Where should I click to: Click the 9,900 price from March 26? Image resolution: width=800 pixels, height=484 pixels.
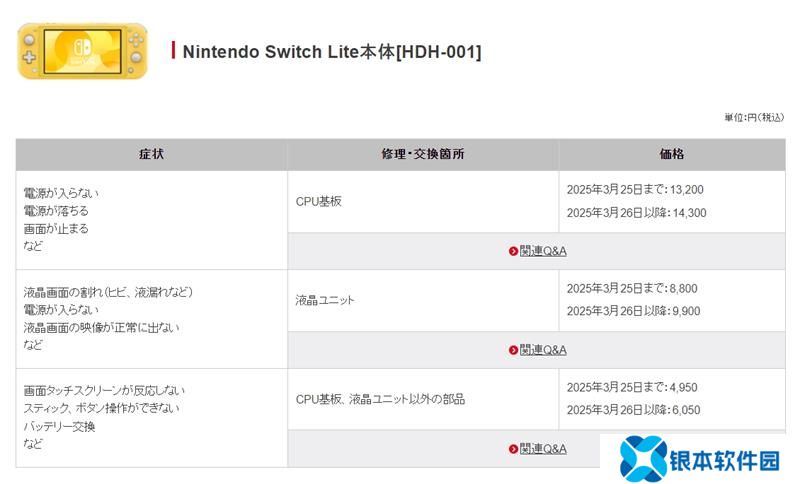(x=684, y=311)
